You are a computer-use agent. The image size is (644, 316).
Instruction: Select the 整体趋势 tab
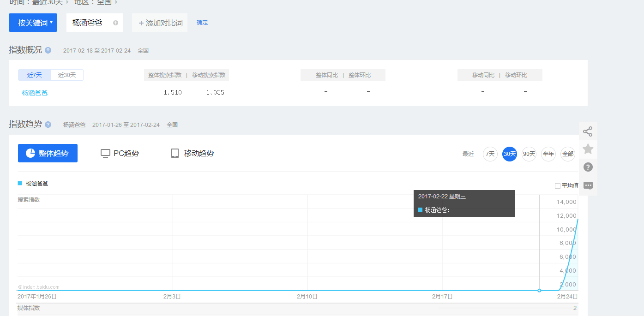[48, 153]
